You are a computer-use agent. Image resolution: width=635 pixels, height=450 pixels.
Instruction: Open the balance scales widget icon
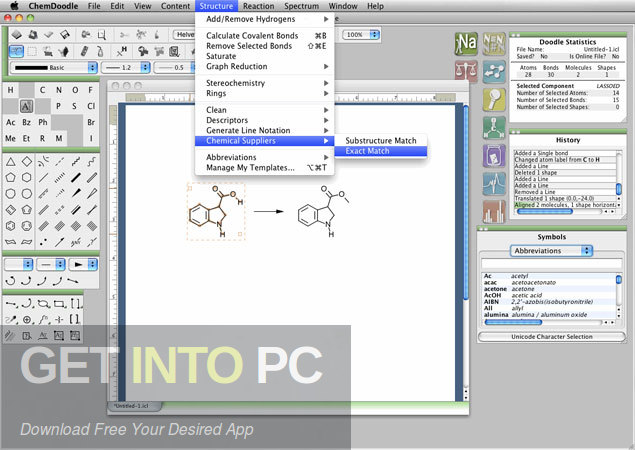[466, 72]
